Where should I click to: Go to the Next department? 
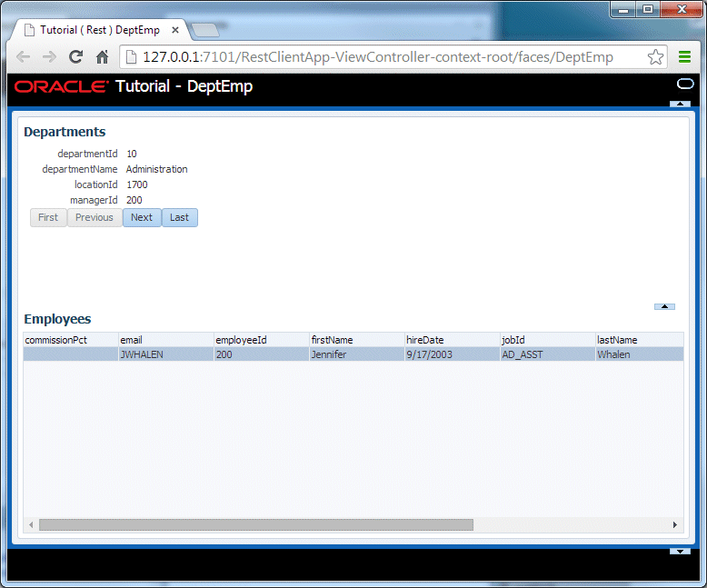(x=142, y=218)
